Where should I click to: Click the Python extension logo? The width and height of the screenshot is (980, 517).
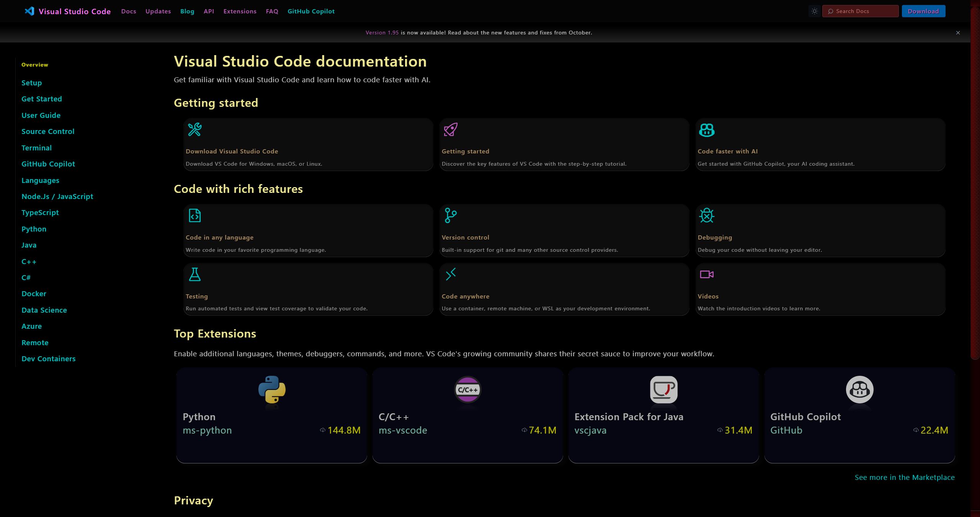(272, 390)
